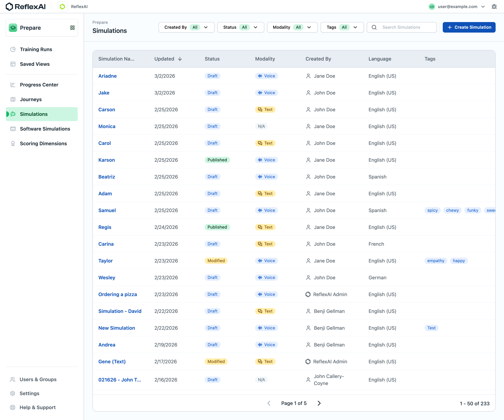This screenshot has height=420, width=504.
Task: Open Saved Views in sidebar
Action: tap(42, 64)
